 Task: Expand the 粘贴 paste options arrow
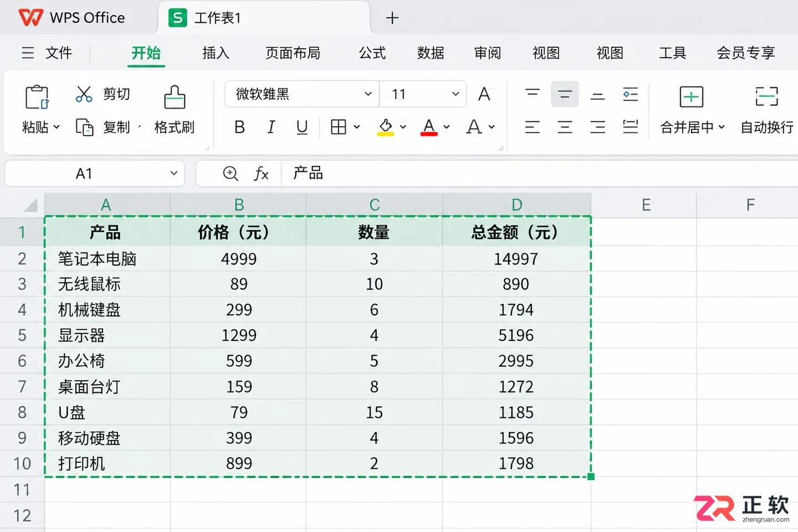(57, 127)
